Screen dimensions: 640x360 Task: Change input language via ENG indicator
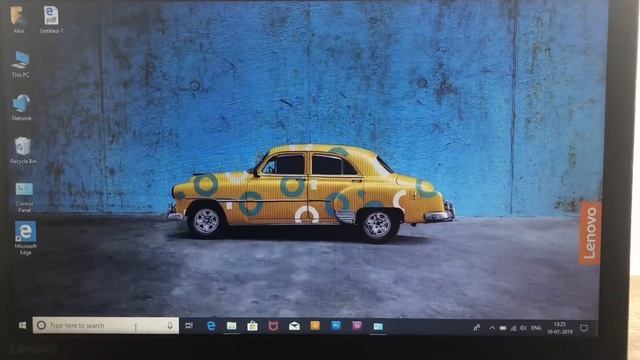pyautogui.click(x=536, y=328)
